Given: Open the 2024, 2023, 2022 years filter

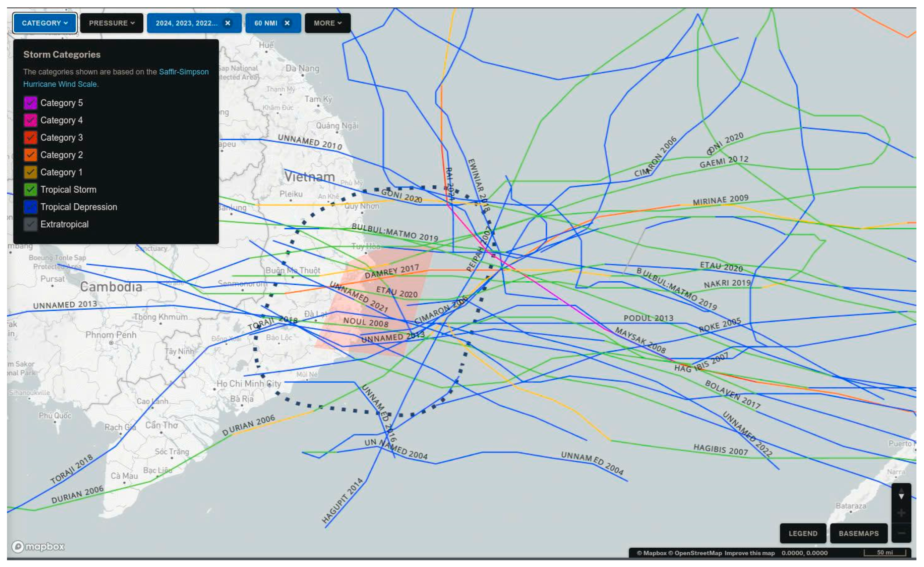Looking at the screenshot, I should click(x=186, y=23).
